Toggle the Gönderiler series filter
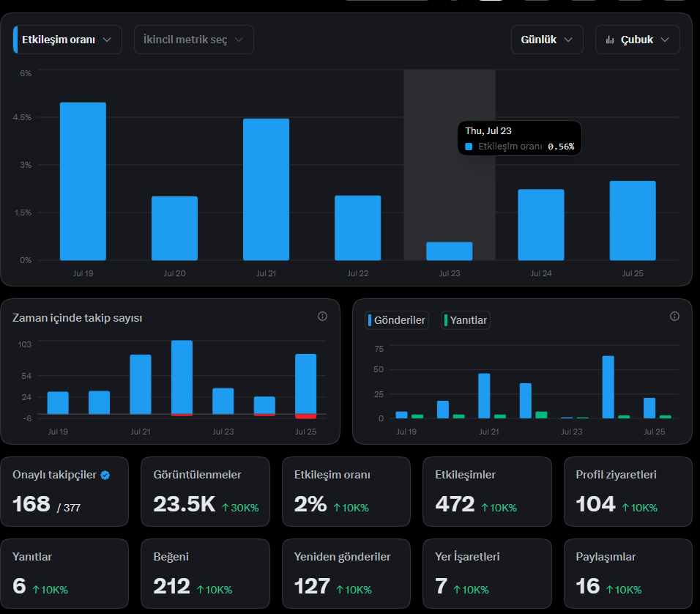The image size is (700, 614). pos(396,320)
